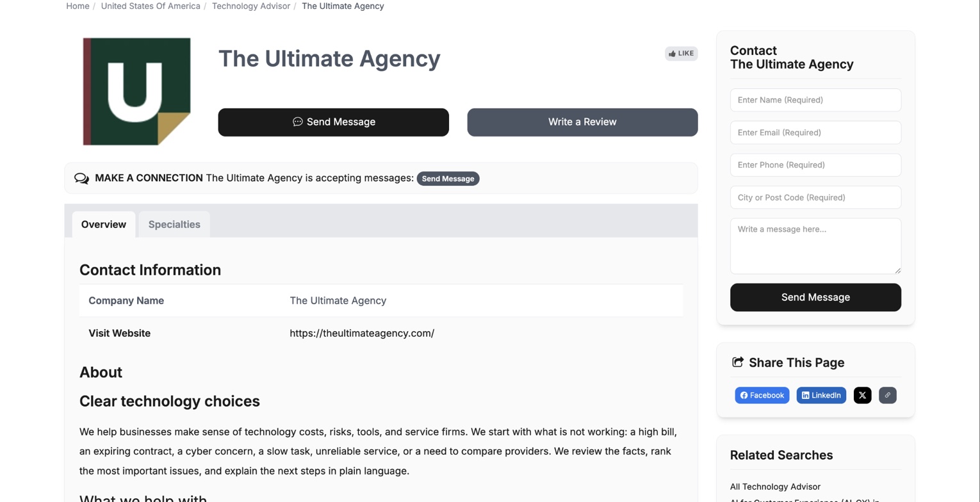980x502 pixels.
Task: Go to Home breadcrumb
Action: pyautogui.click(x=78, y=6)
